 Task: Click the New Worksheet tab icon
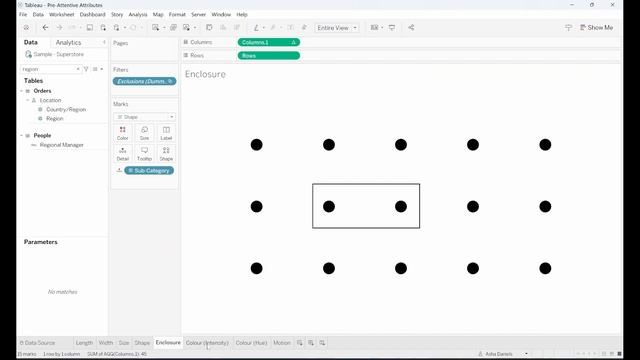click(300, 343)
